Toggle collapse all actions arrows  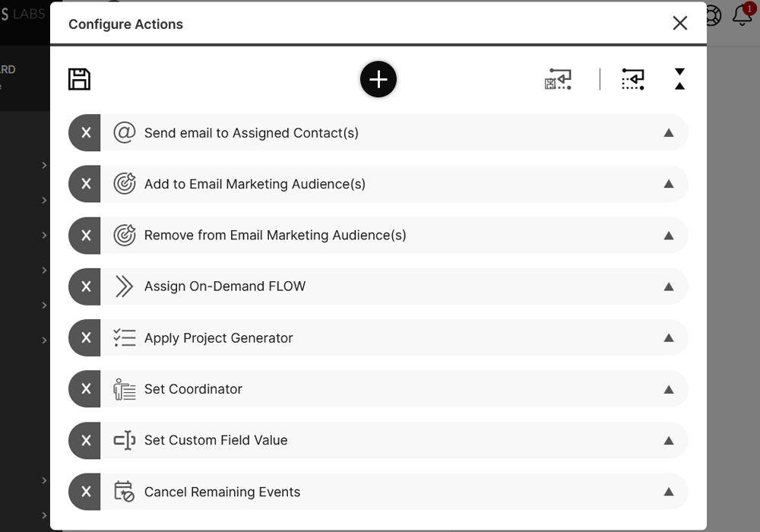(679, 79)
